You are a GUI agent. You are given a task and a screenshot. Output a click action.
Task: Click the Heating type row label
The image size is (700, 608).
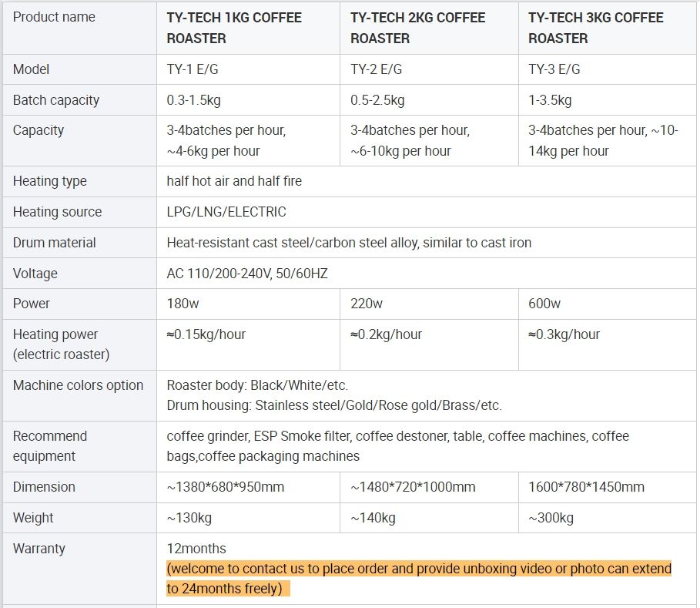50,181
